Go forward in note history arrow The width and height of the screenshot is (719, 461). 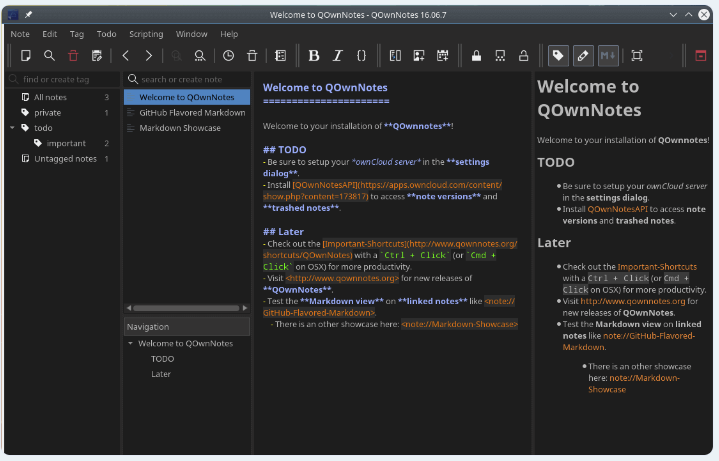click(149, 56)
